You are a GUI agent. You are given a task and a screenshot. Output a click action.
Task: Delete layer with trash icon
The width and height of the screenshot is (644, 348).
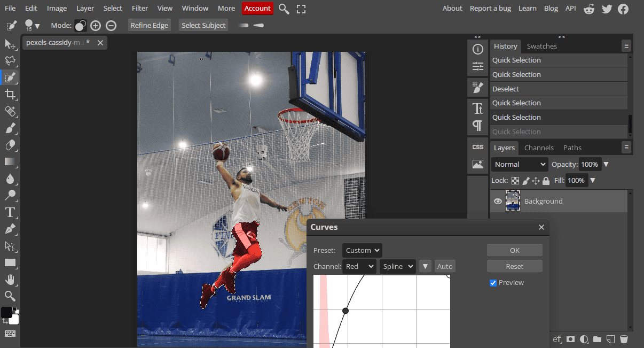click(623, 339)
